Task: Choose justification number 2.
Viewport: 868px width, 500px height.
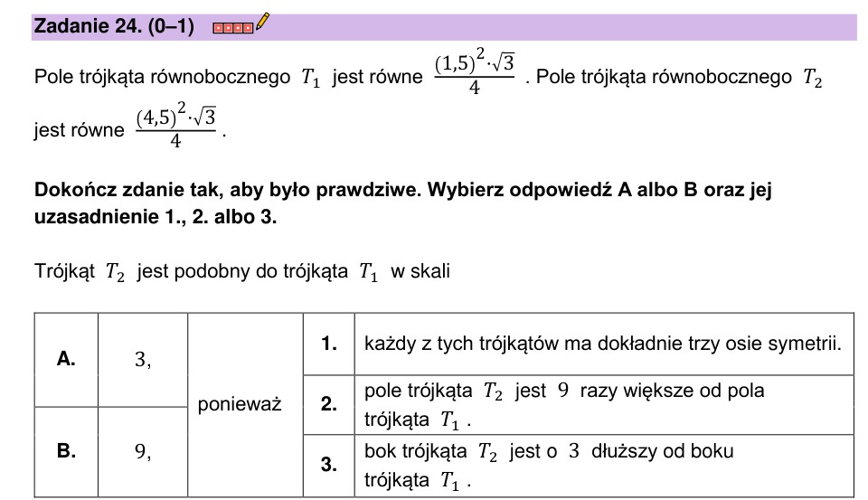Action: point(329,404)
